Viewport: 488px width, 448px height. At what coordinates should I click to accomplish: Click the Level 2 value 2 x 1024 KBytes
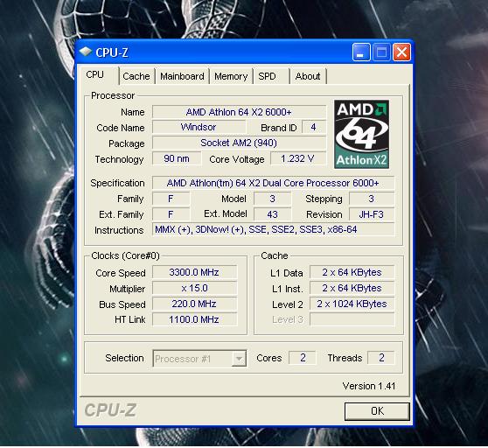(352, 304)
